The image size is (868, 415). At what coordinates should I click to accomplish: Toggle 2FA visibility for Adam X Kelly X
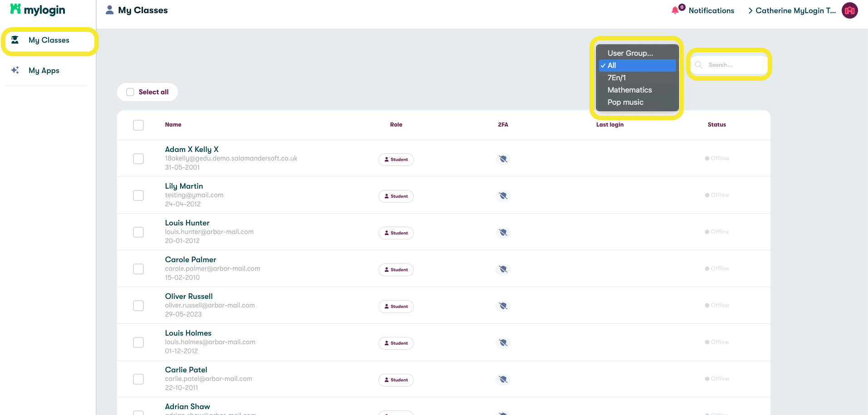[x=503, y=159]
